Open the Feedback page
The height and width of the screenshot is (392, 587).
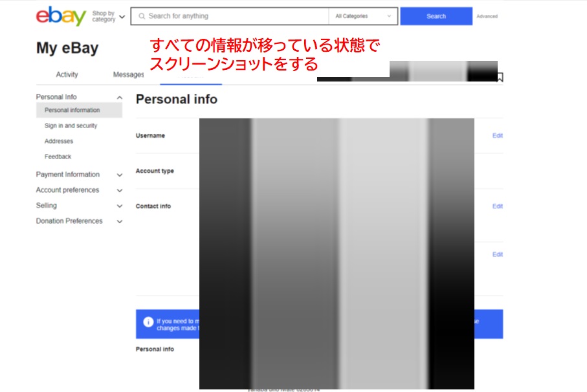click(x=58, y=157)
